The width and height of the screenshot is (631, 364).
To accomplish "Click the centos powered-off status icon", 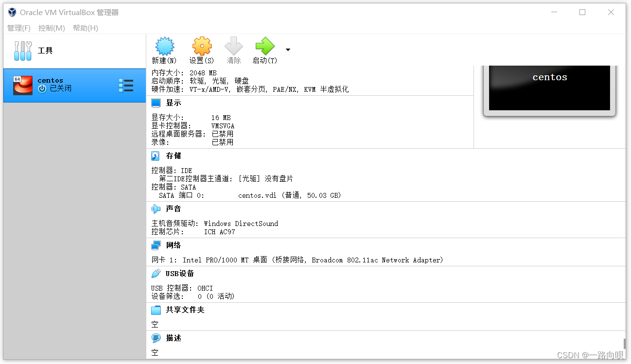I will (42, 88).
